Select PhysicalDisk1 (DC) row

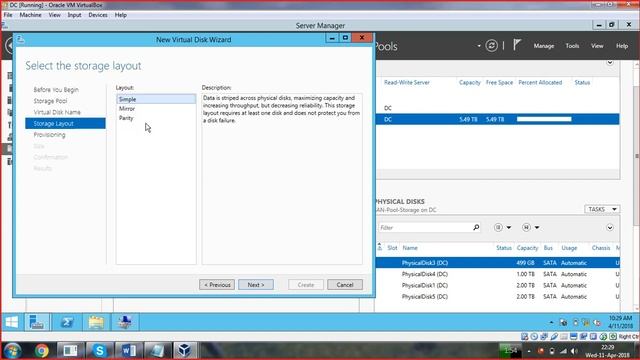click(x=497, y=285)
